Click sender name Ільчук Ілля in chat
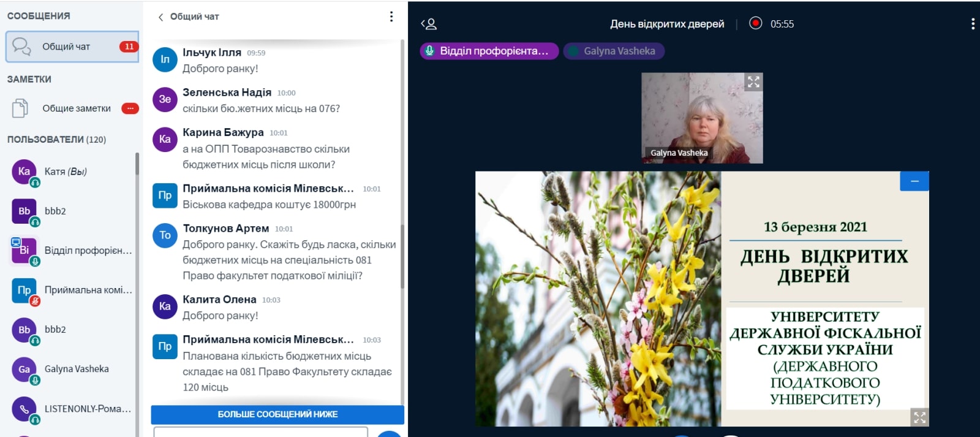 click(212, 53)
